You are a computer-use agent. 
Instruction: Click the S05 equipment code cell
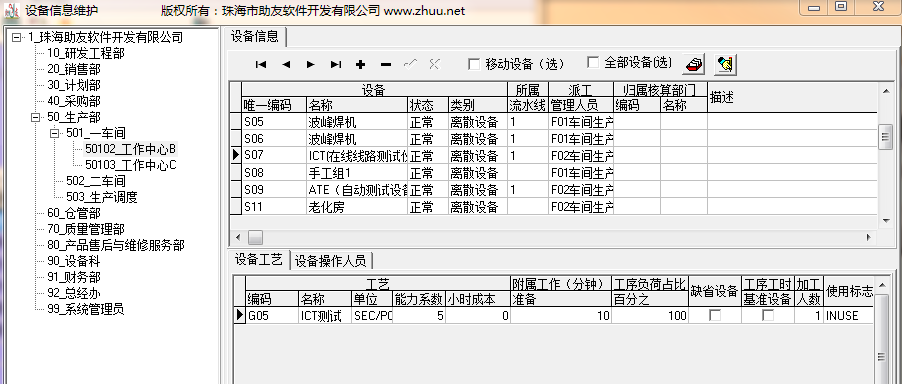(274, 122)
